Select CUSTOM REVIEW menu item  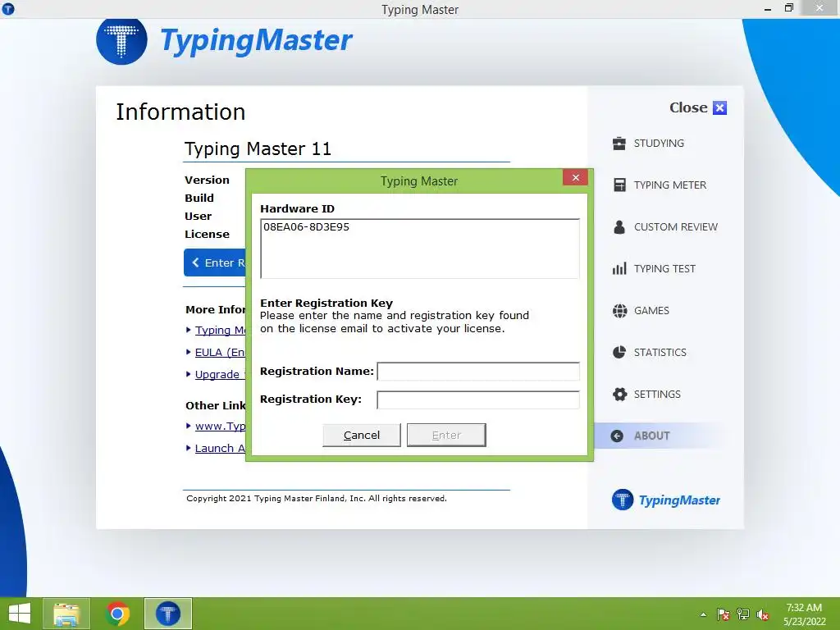click(676, 227)
